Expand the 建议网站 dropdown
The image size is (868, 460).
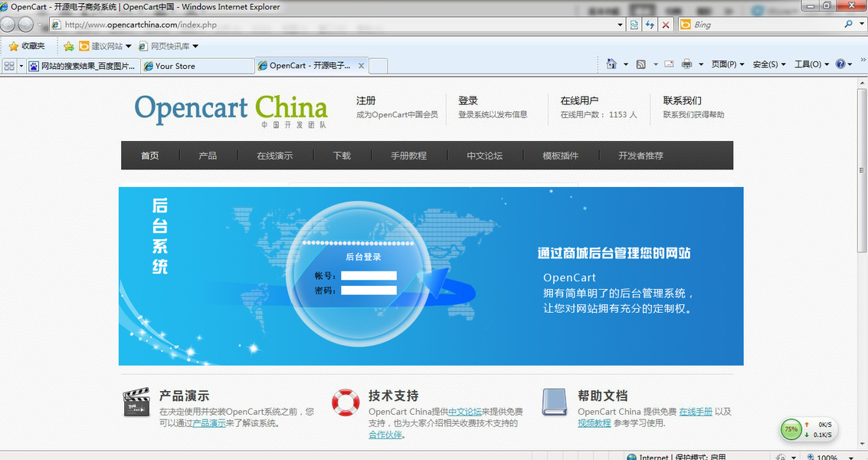[129, 46]
